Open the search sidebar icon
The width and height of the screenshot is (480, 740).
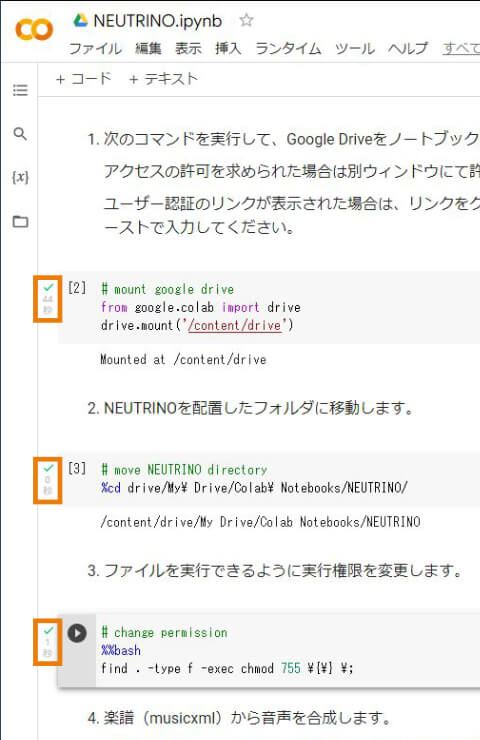[20, 134]
